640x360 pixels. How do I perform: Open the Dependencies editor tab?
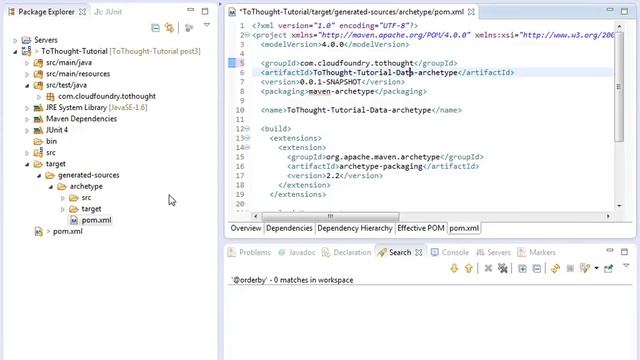(x=289, y=228)
